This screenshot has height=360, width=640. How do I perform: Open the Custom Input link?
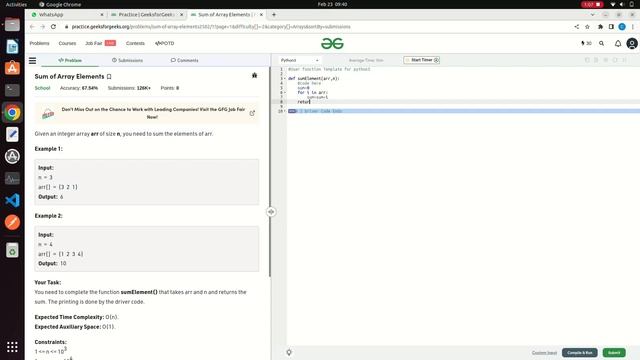pos(544,353)
